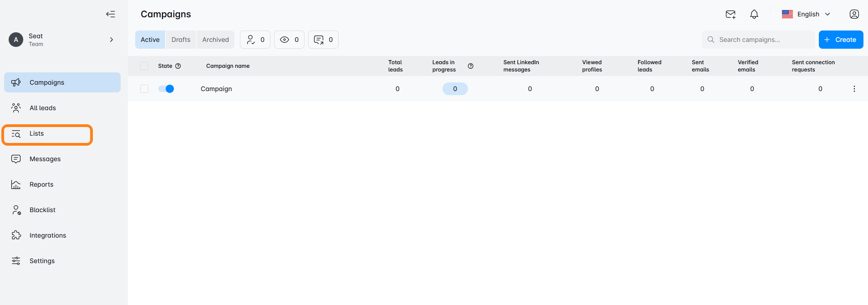Click State column help icon
The height and width of the screenshot is (305, 868).
(178, 66)
